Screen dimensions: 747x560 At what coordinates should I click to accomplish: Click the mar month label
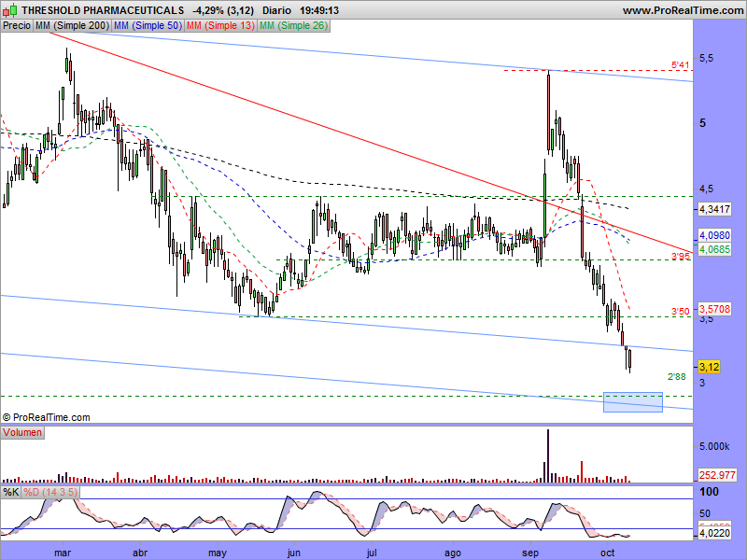63,553
